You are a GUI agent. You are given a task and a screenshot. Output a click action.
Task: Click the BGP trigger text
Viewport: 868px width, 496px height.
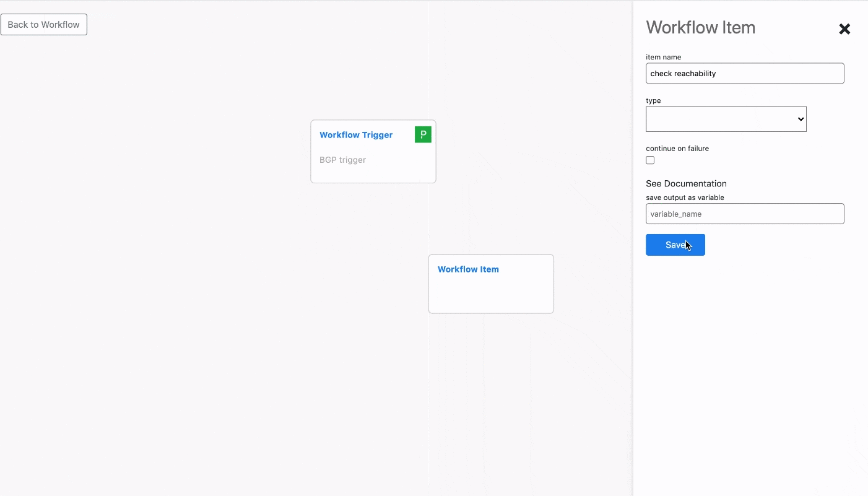point(342,160)
